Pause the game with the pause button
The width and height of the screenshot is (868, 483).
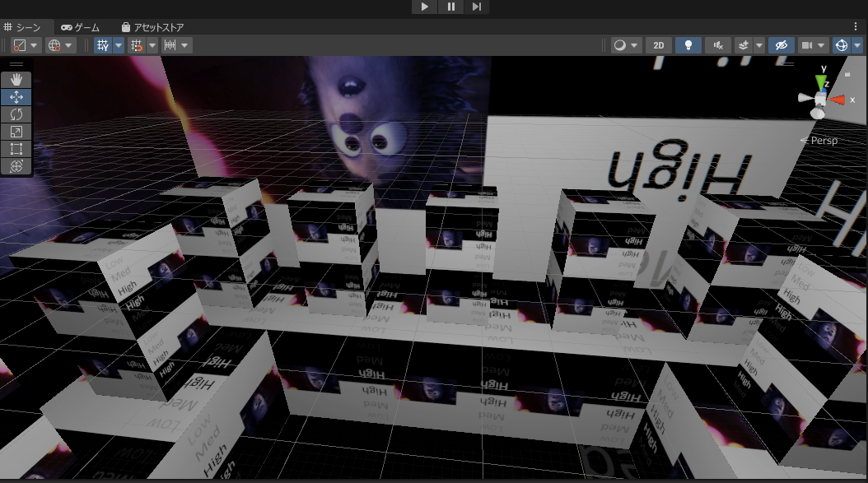[x=450, y=7]
